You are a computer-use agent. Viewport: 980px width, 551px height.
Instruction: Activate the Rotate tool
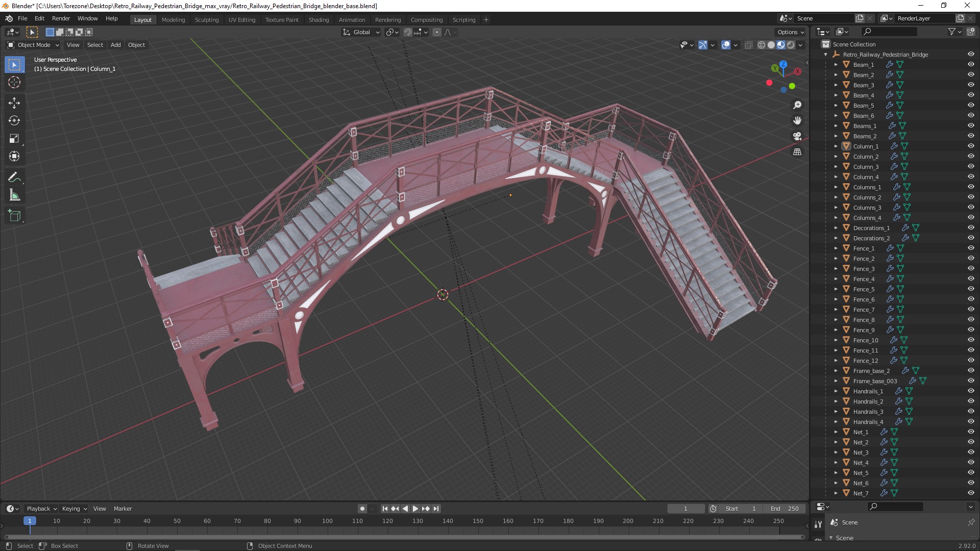(14, 120)
